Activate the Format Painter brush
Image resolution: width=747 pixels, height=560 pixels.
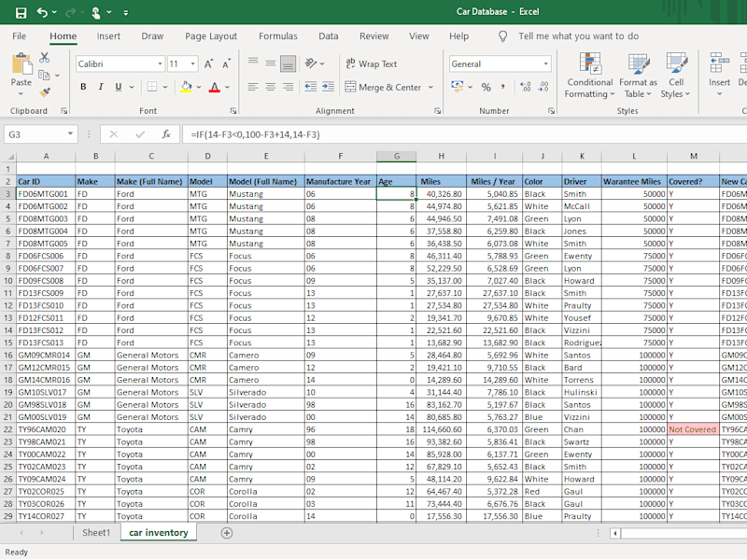[x=45, y=92]
